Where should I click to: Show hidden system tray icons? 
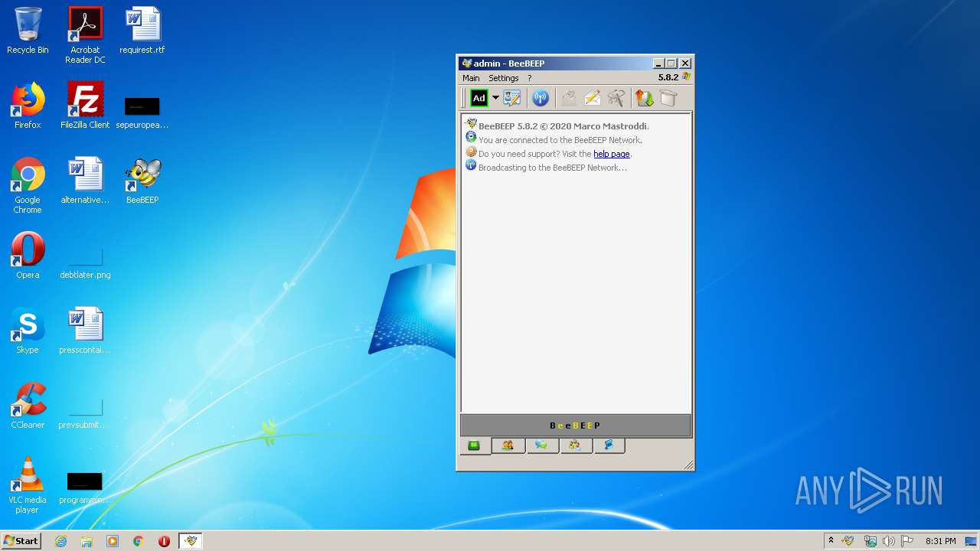coord(831,541)
